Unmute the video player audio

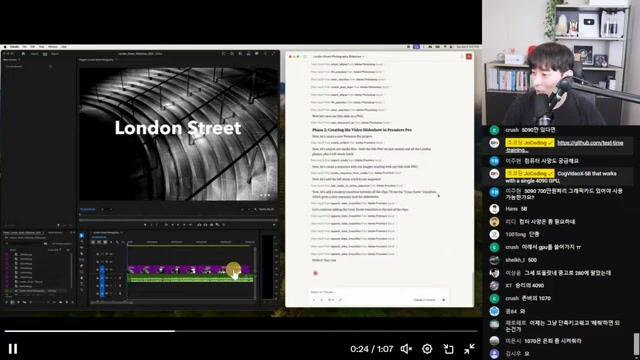point(406,349)
